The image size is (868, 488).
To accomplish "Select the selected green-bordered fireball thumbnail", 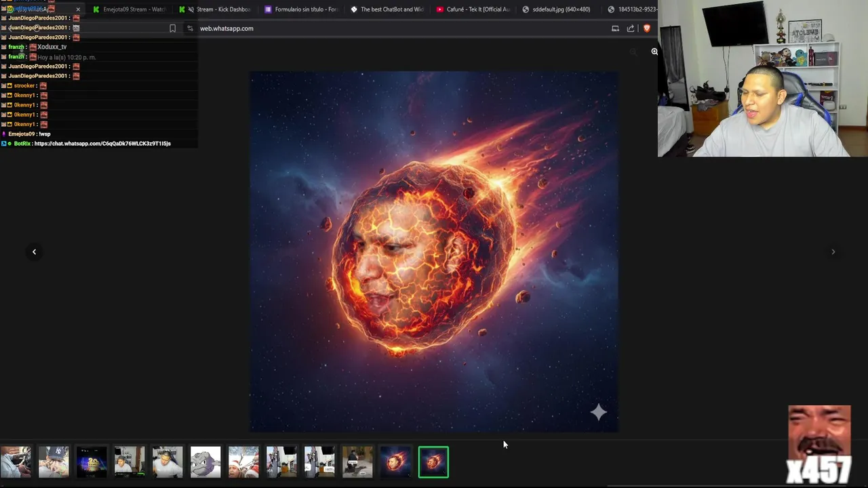I will 433,462.
